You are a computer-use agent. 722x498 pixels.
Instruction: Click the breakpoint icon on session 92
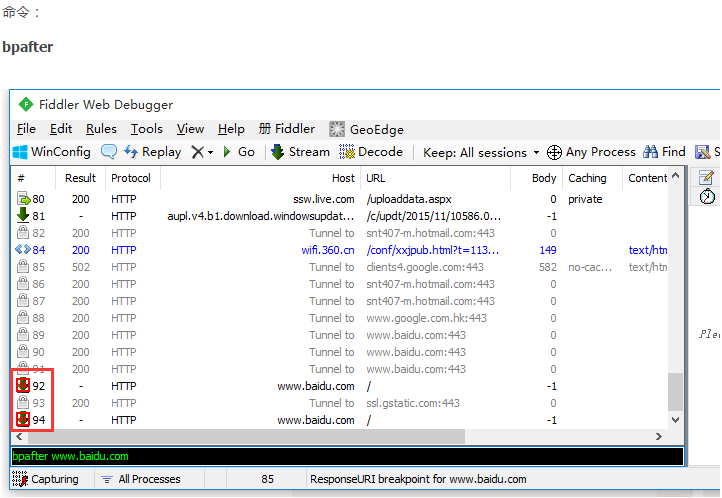(x=23, y=385)
